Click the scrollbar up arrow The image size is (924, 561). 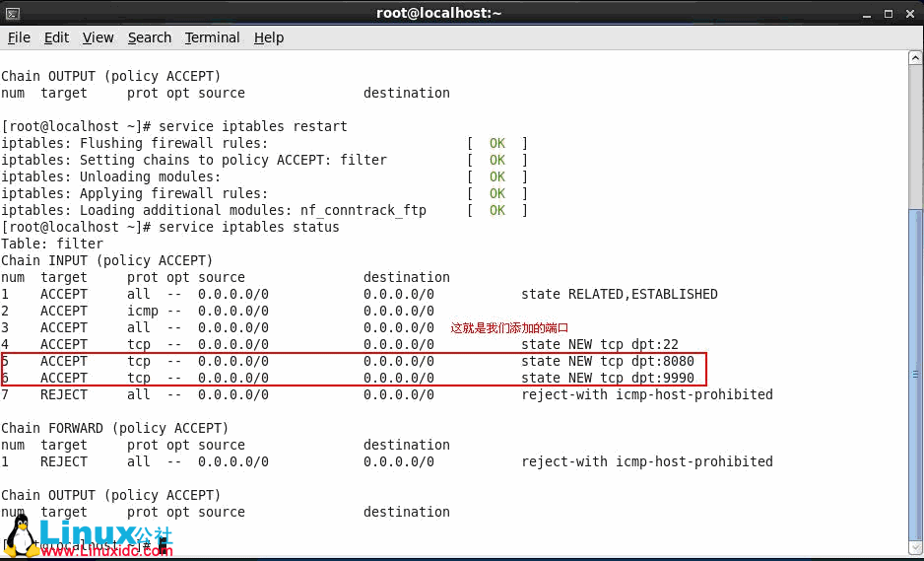tap(915, 58)
